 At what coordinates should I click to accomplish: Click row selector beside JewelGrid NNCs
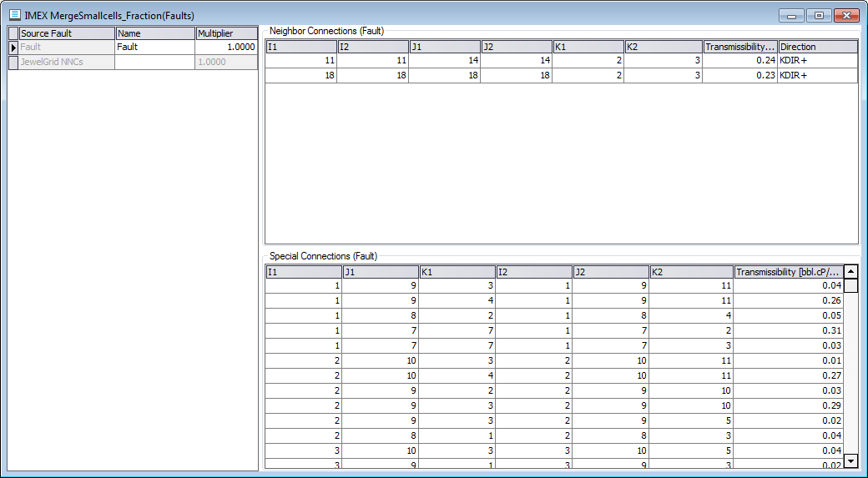13,63
